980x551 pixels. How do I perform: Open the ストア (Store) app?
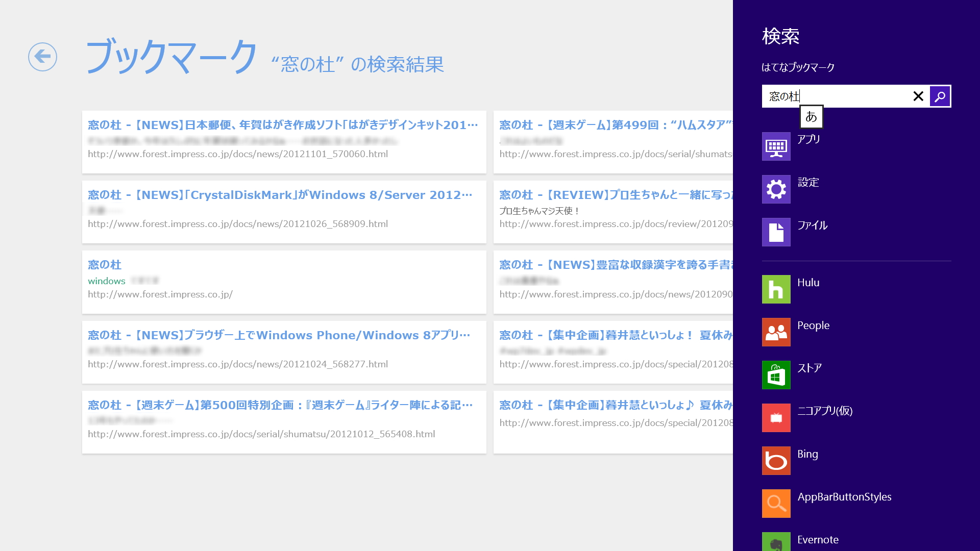(776, 374)
